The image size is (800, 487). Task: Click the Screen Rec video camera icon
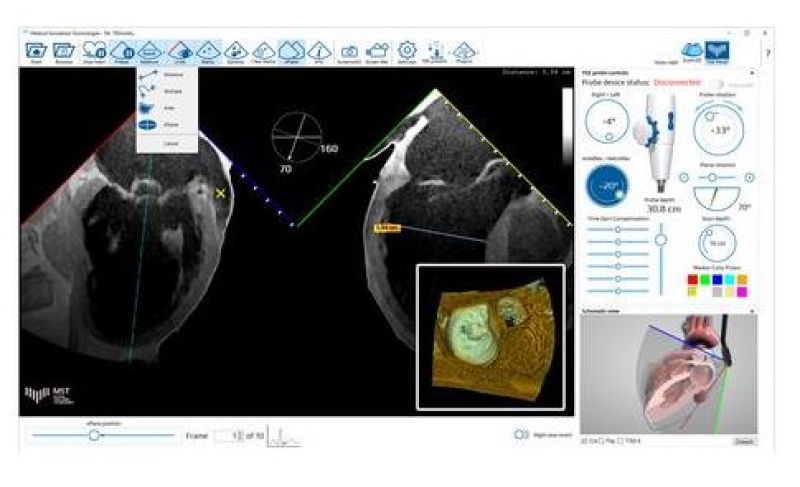click(x=377, y=50)
